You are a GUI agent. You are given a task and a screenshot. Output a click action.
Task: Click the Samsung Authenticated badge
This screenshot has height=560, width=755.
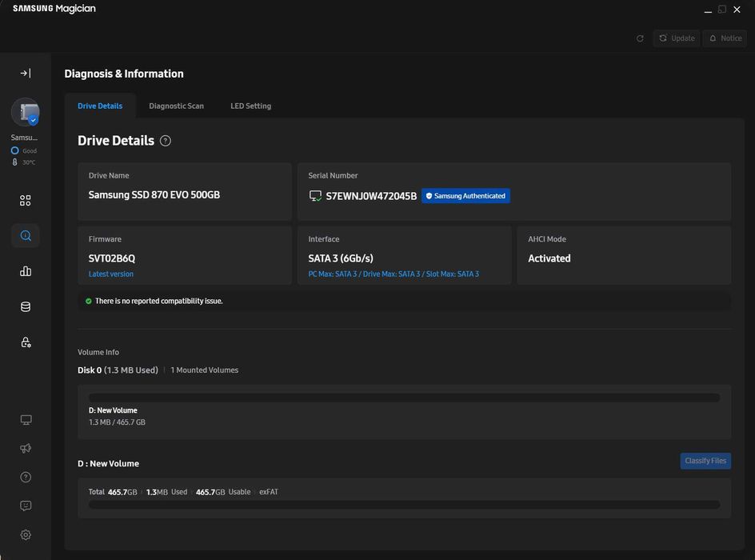pos(465,196)
